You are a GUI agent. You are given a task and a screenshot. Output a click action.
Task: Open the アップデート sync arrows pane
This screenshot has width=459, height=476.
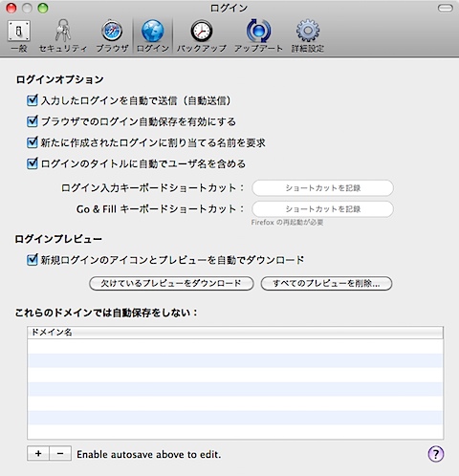point(258,35)
